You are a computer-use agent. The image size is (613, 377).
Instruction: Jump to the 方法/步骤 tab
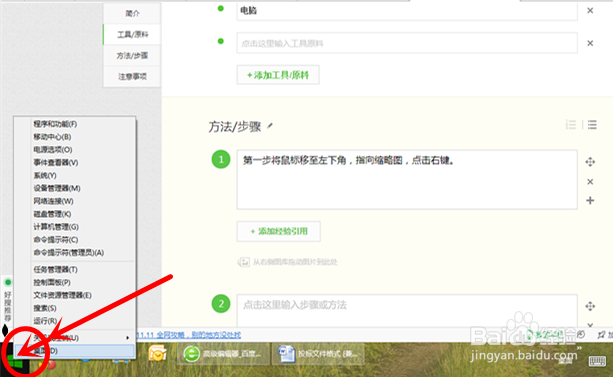click(x=132, y=56)
